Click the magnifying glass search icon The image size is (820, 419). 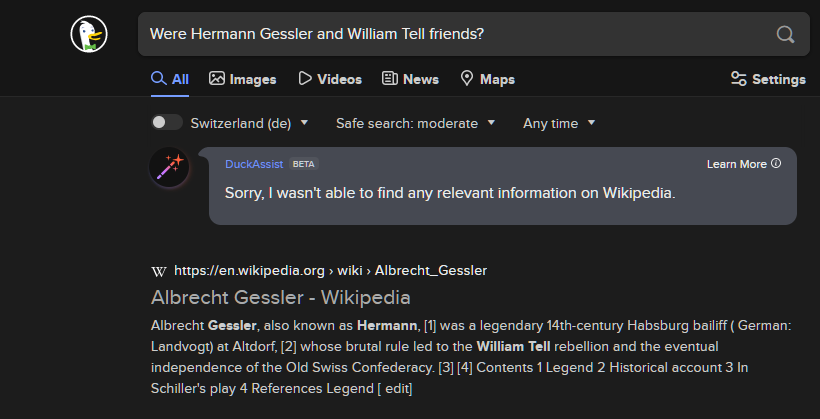tap(785, 35)
